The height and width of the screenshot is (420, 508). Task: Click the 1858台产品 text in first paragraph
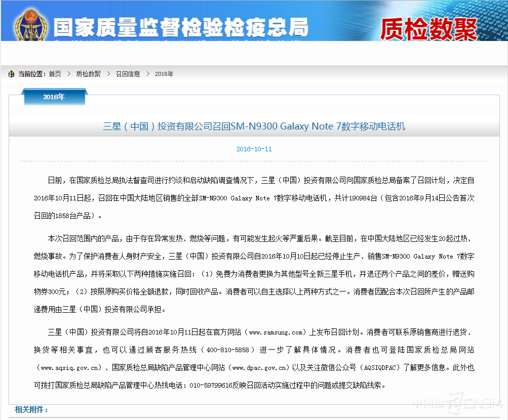73,216
